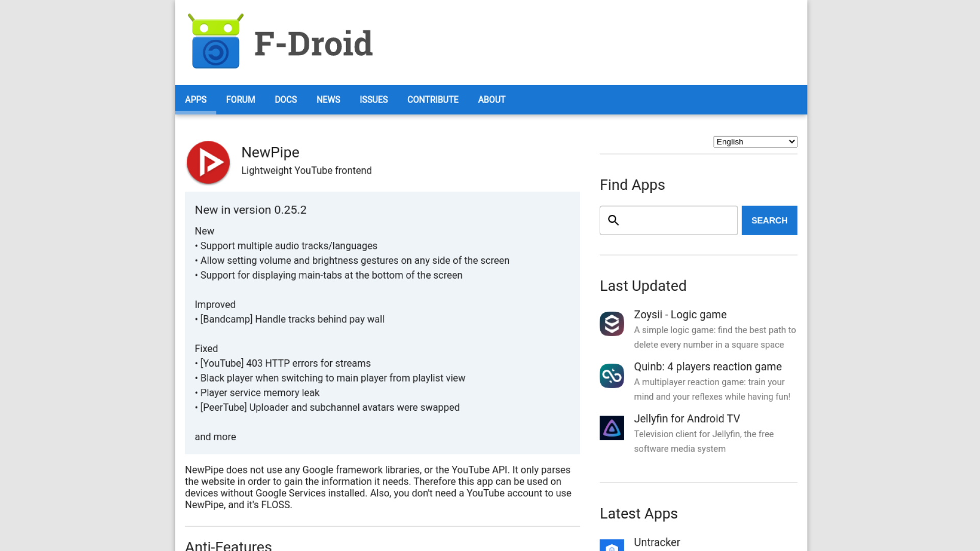The height and width of the screenshot is (551, 980).
Task: Go to the Docs menu item
Action: click(x=285, y=99)
